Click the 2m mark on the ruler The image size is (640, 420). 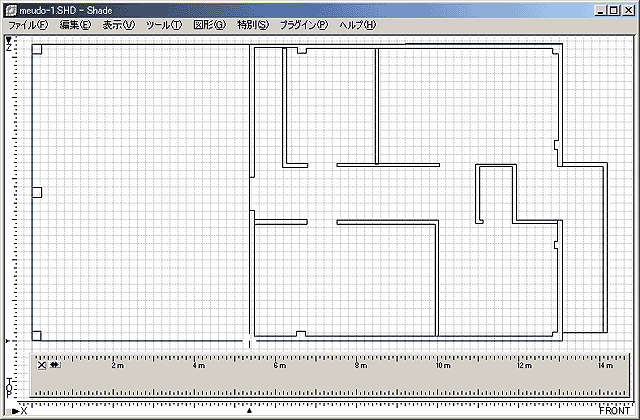click(x=118, y=365)
